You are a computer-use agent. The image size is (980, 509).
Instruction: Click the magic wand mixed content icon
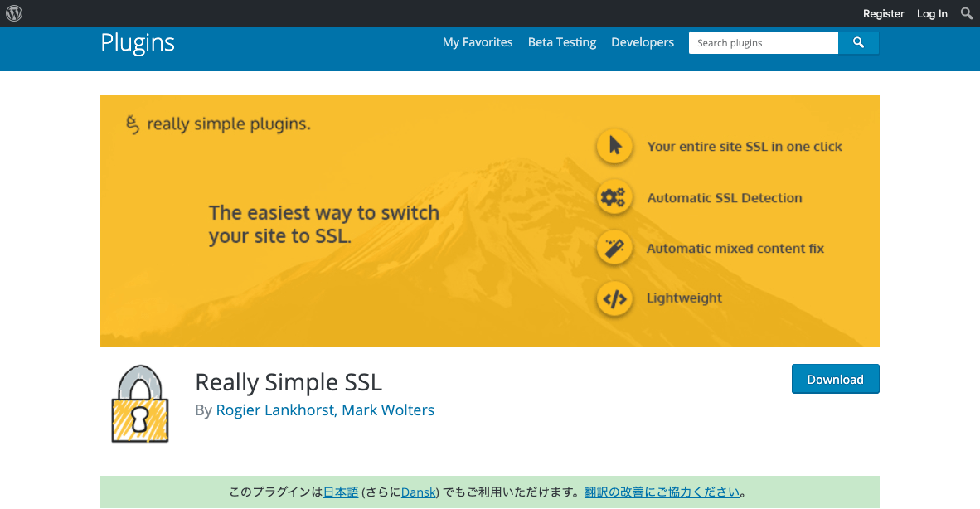pyautogui.click(x=614, y=248)
